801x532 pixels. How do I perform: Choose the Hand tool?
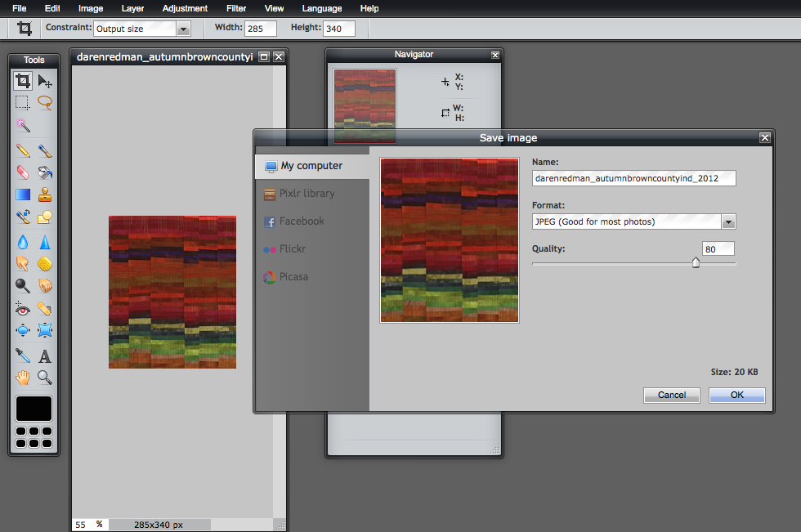pyautogui.click(x=23, y=378)
